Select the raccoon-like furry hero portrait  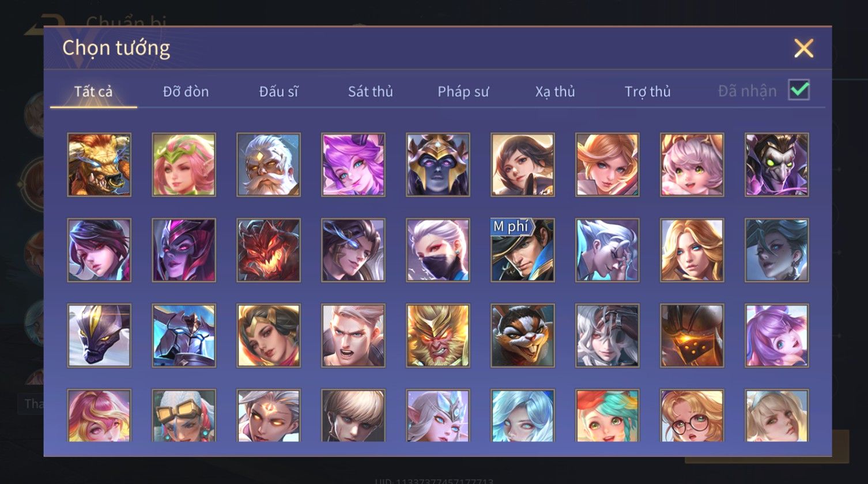pos(523,335)
